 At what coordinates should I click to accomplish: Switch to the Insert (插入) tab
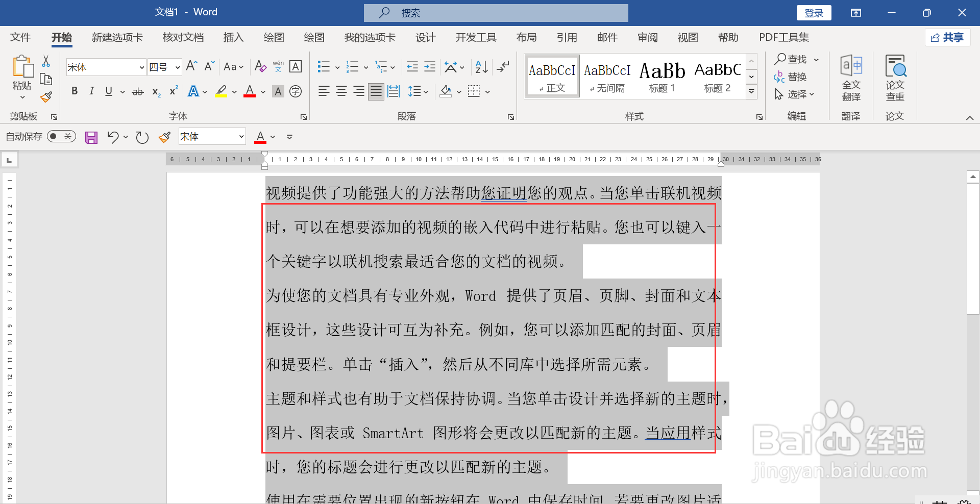point(233,37)
